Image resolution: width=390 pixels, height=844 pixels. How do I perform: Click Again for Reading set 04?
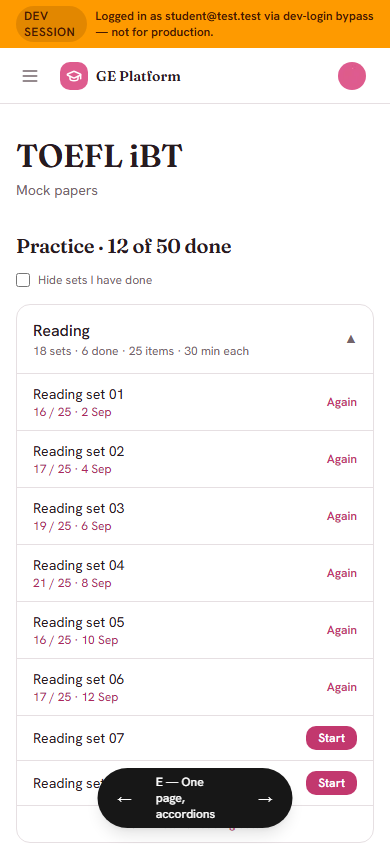(x=342, y=573)
